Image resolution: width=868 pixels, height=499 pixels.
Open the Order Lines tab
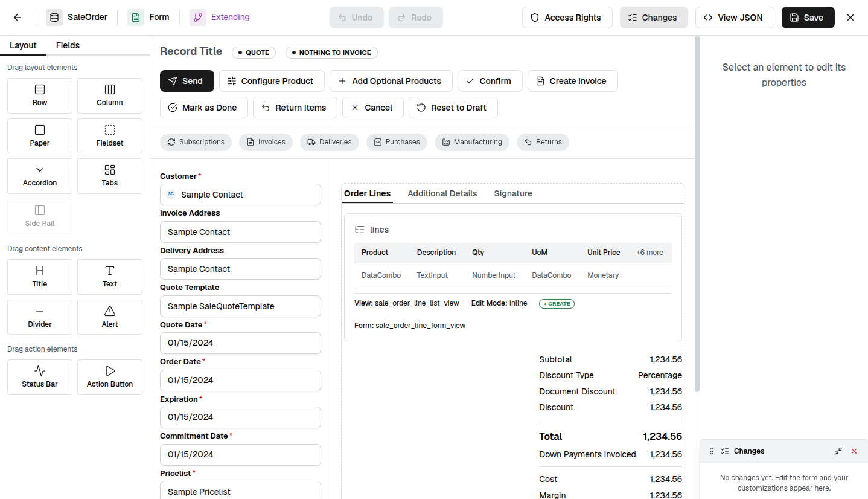368,193
